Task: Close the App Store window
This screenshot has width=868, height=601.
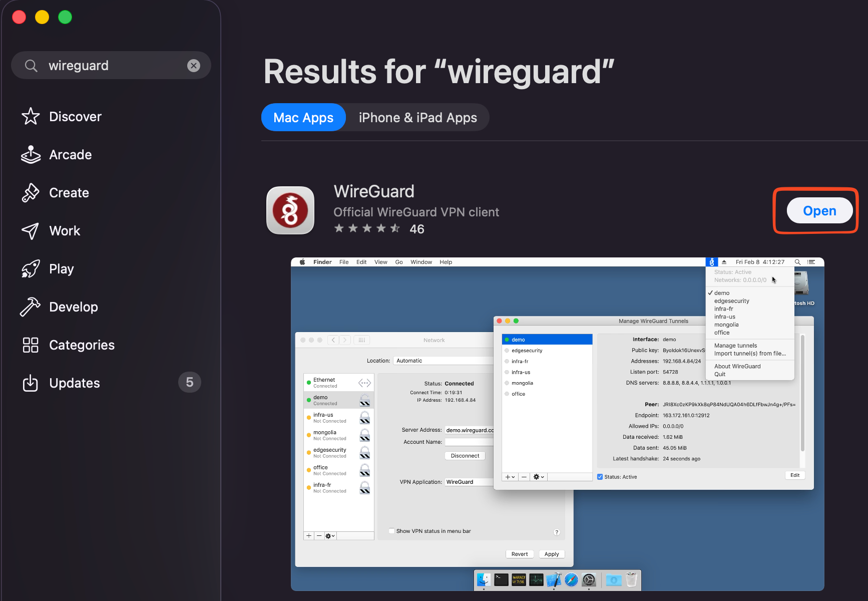Action: [19, 17]
